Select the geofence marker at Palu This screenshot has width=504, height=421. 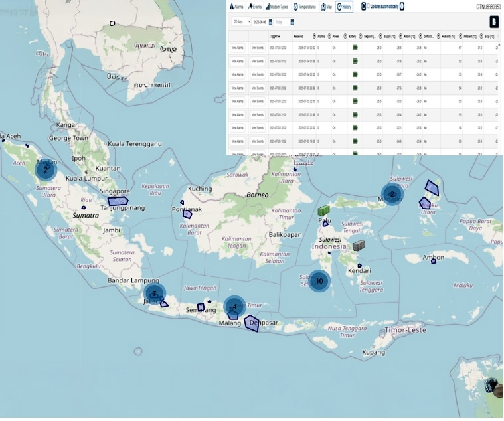(325, 224)
